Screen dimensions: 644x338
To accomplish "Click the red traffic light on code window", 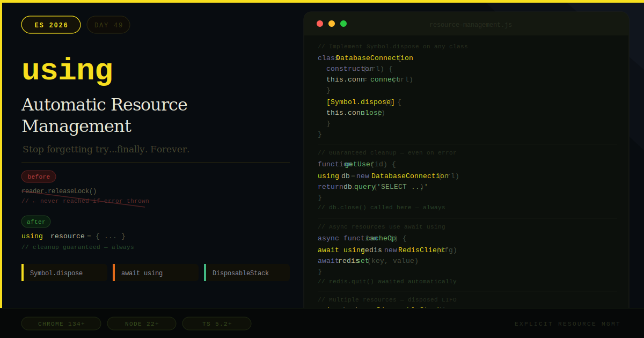I will (x=319, y=24).
